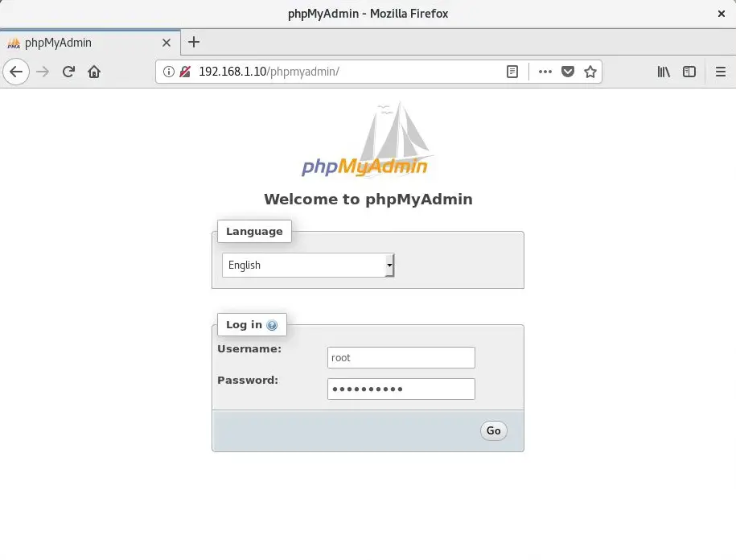Expand the English language dropdown
The image size is (736, 560).
point(308,265)
